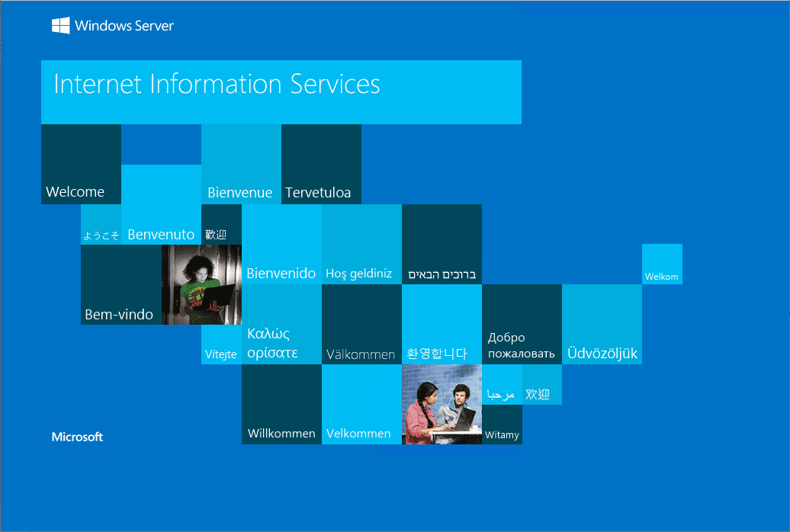
Task: Click the Japanese ようこそ tile
Action: pos(101,225)
